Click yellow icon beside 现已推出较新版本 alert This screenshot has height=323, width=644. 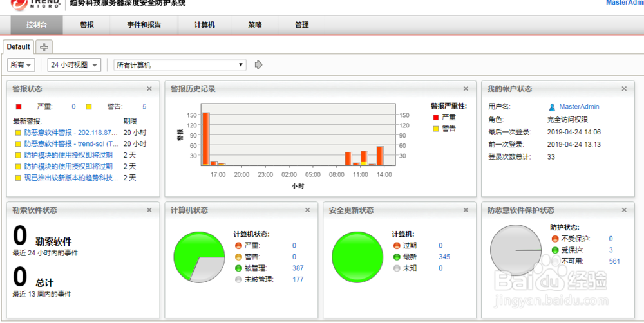pos(19,178)
